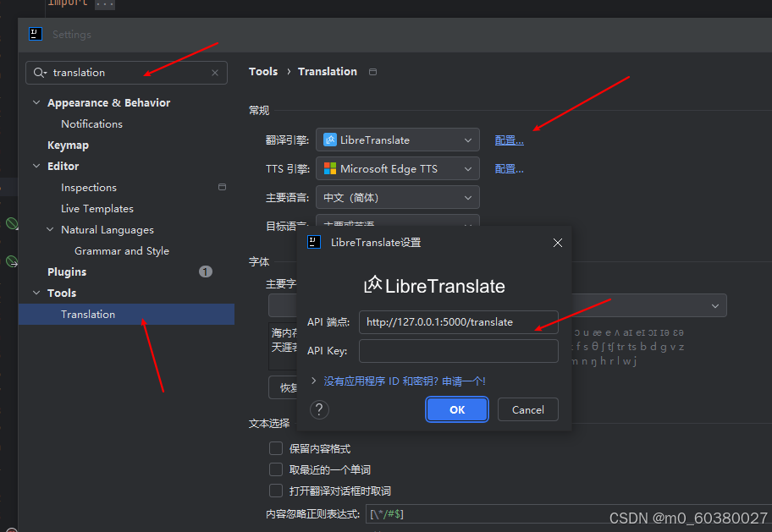Collapse the Appearance & Behavior tree node
Image resolution: width=772 pixels, height=532 pixels.
pos(36,102)
